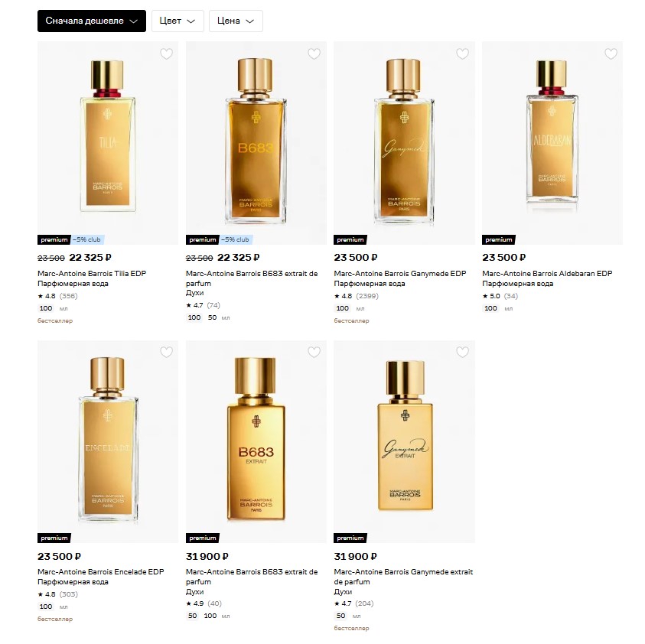Favorite the first-row B683 extrait with heart

(x=314, y=54)
